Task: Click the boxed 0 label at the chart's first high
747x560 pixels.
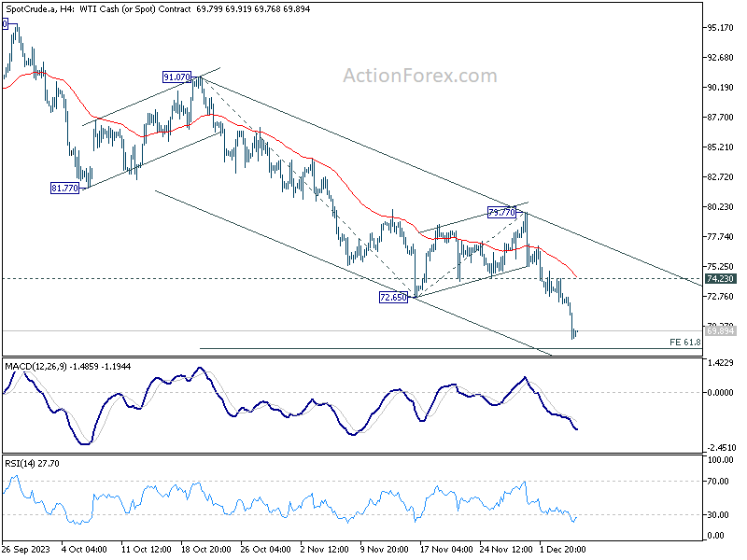Action: (5, 24)
